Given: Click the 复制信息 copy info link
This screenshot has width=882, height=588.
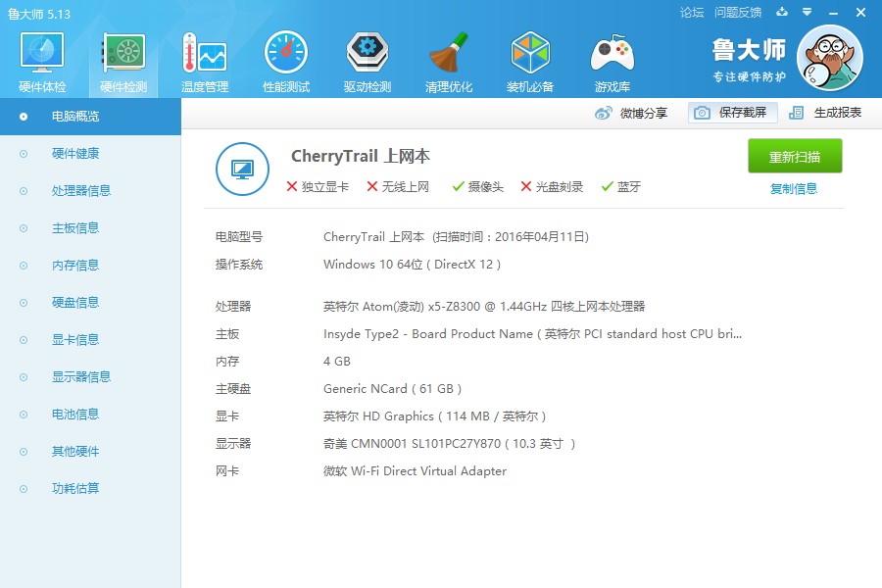Looking at the screenshot, I should coord(794,186).
